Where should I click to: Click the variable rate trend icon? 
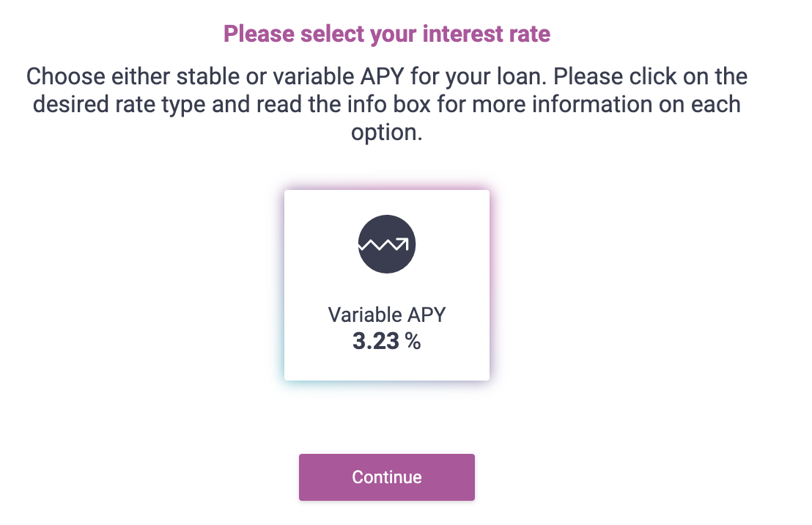coord(387,244)
